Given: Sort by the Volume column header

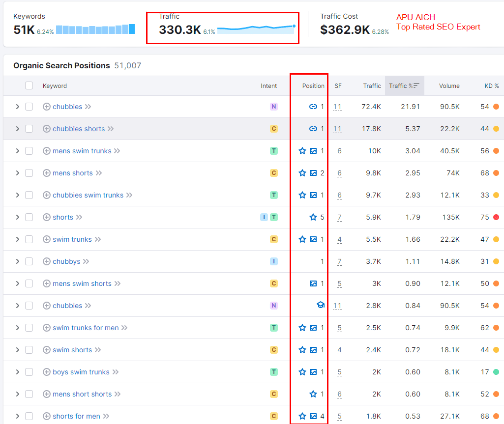Looking at the screenshot, I should coord(449,85).
